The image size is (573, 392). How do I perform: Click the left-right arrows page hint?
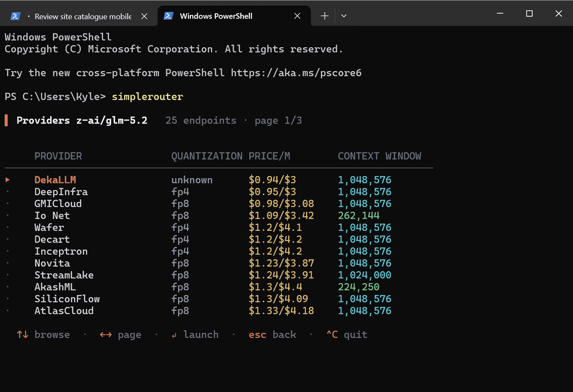tap(120, 334)
